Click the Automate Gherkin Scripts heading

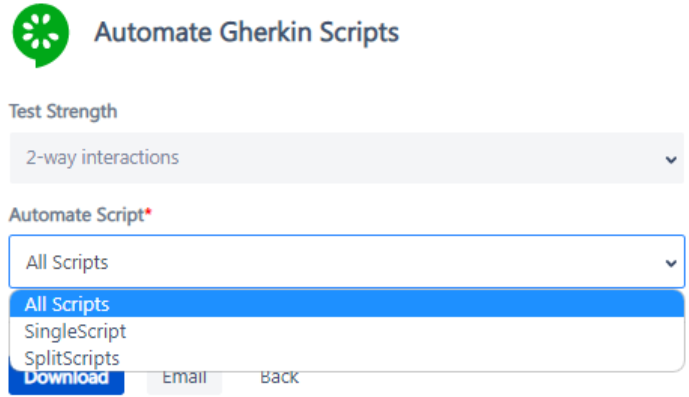(247, 33)
